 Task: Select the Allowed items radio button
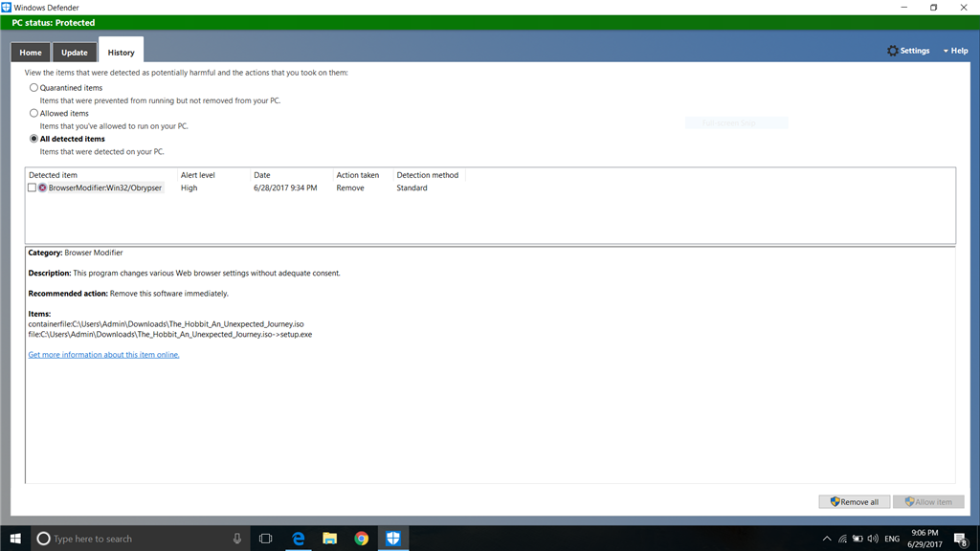click(x=33, y=113)
